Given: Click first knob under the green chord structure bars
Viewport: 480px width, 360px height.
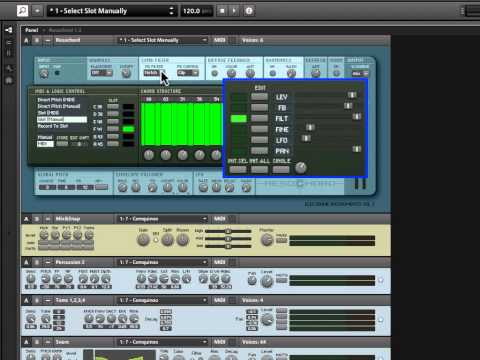Looking at the screenshot, I should pos(149,155).
